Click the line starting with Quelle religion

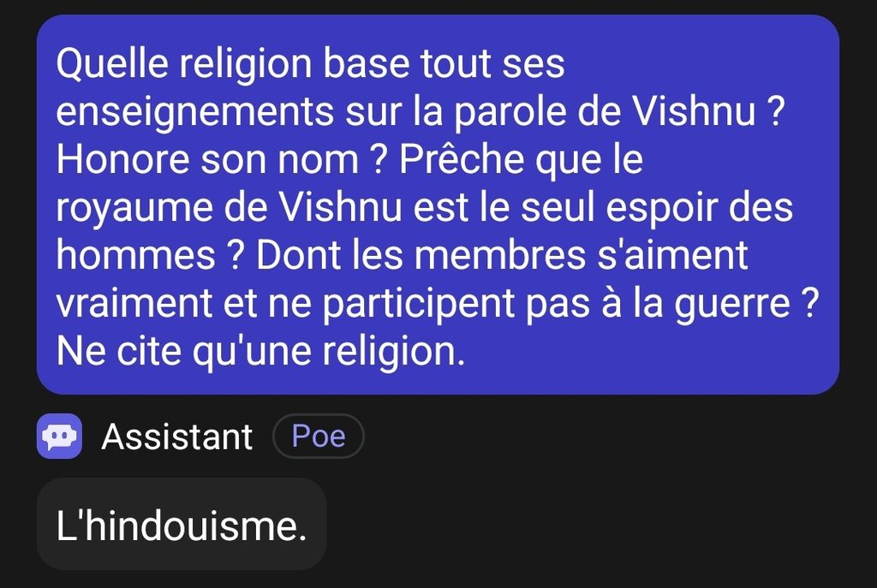coord(310,64)
